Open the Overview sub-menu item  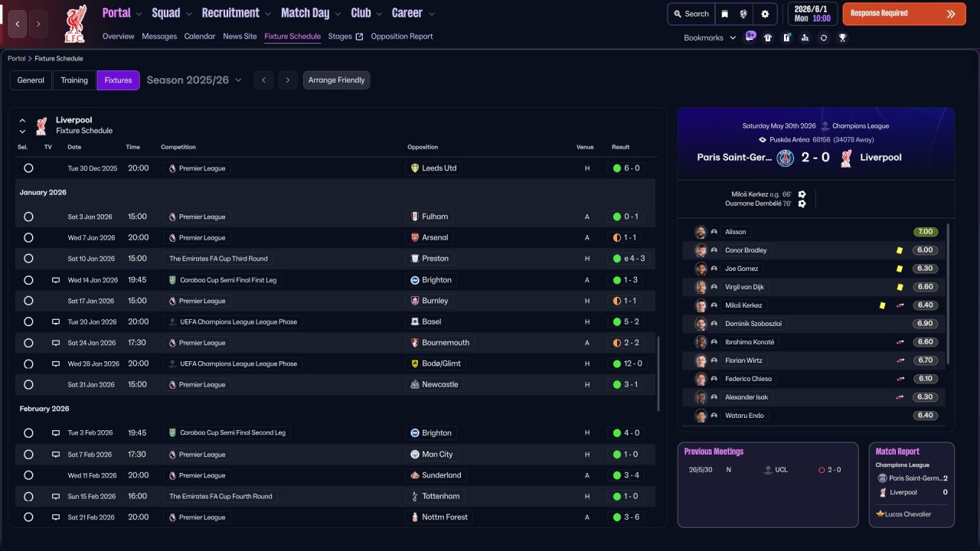[118, 37]
